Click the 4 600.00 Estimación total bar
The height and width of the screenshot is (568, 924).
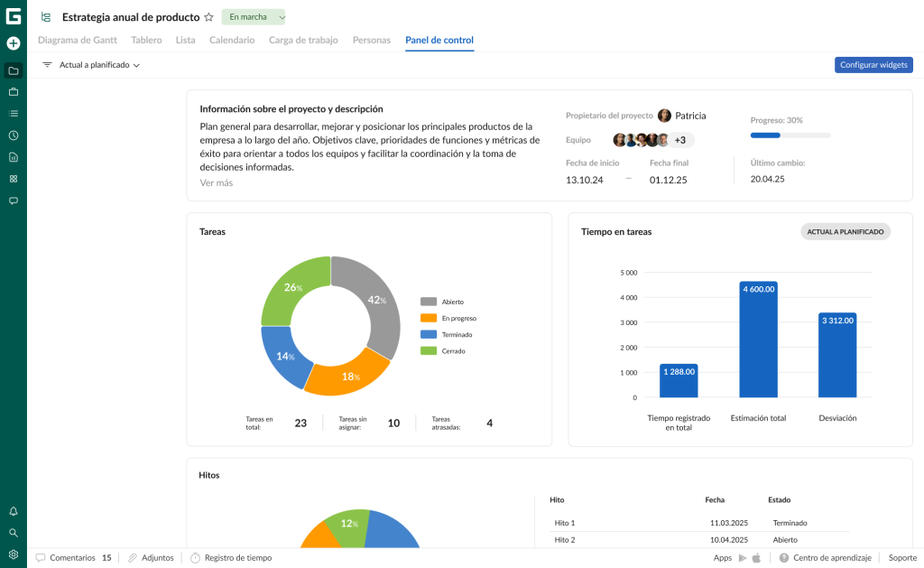coord(758,340)
